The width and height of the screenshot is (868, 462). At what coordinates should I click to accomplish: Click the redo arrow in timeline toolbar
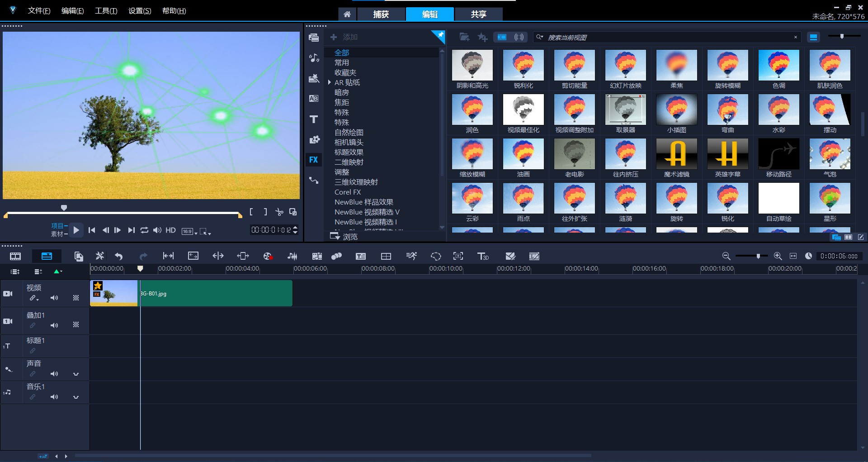pyautogui.click(x=143, y=256)
